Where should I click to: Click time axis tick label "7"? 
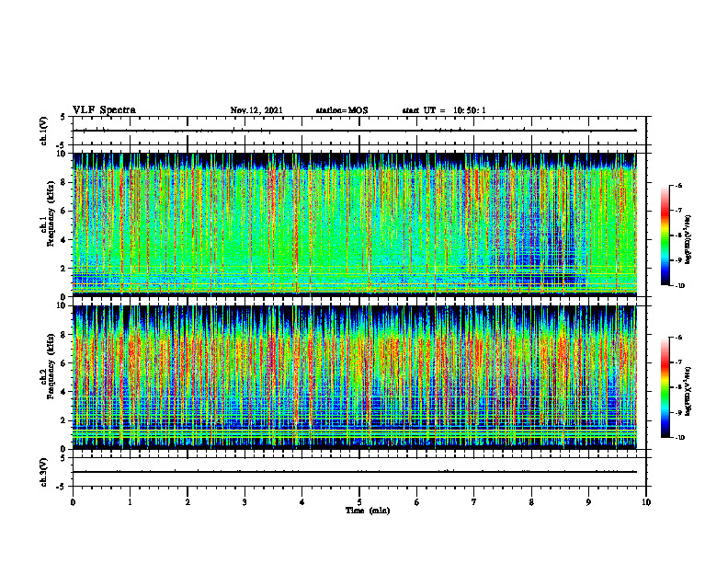point(474,502)
